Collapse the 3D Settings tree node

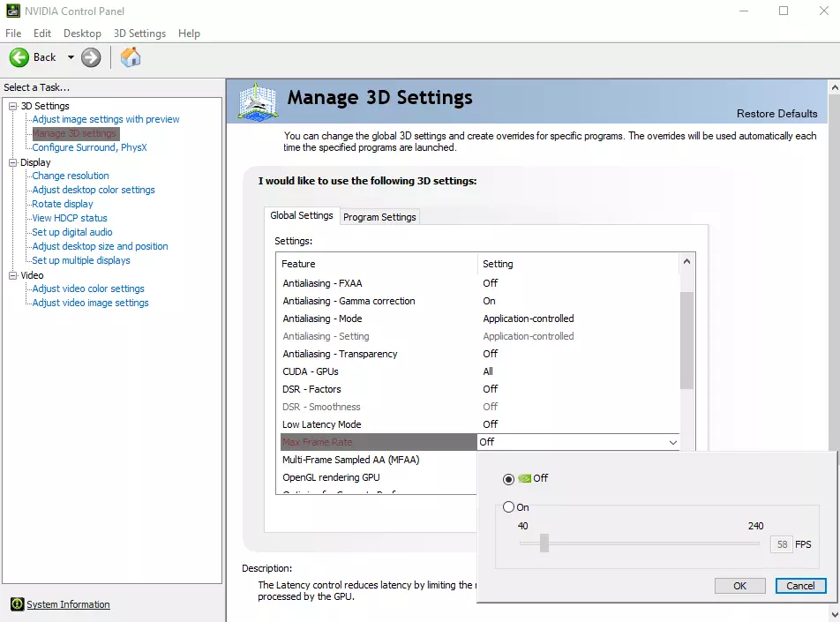coord(12,106)
